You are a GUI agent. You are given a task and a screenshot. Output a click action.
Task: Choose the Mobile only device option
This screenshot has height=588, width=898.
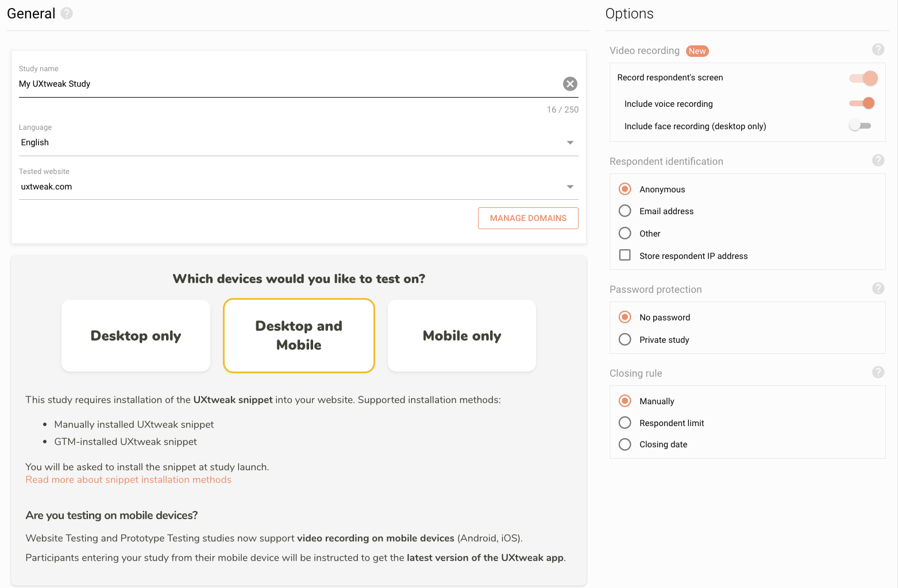(462, 336)
